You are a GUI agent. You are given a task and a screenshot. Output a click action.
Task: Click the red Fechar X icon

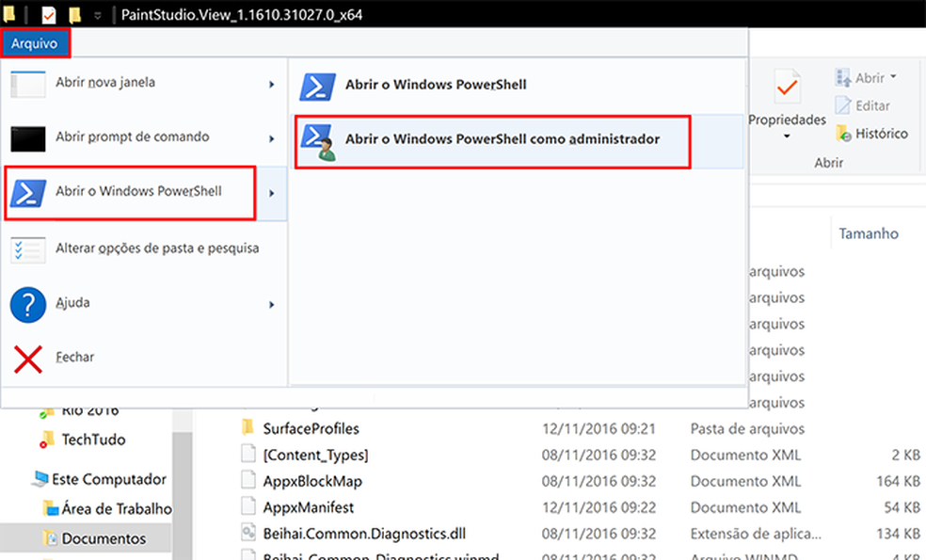coord(27,358)
